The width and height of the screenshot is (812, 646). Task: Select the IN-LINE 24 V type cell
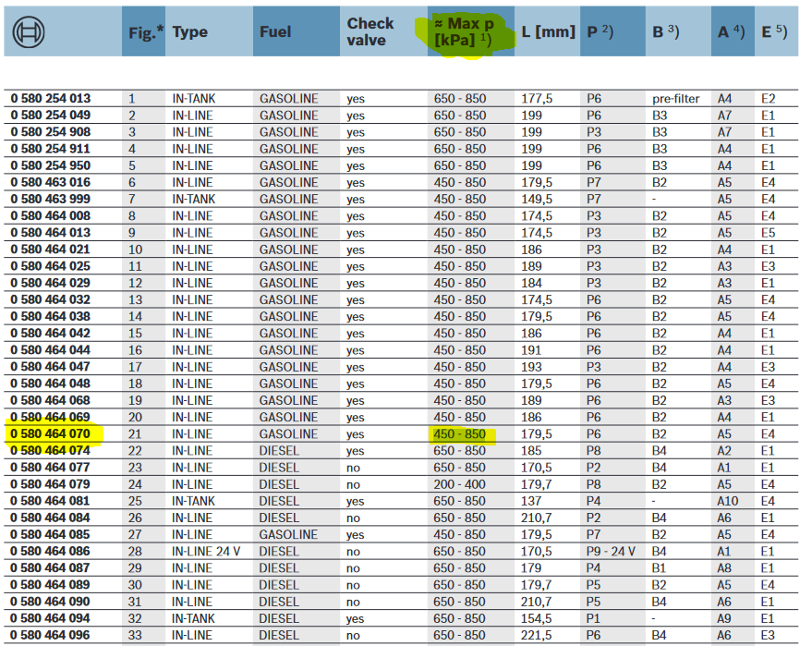[205, 552]
